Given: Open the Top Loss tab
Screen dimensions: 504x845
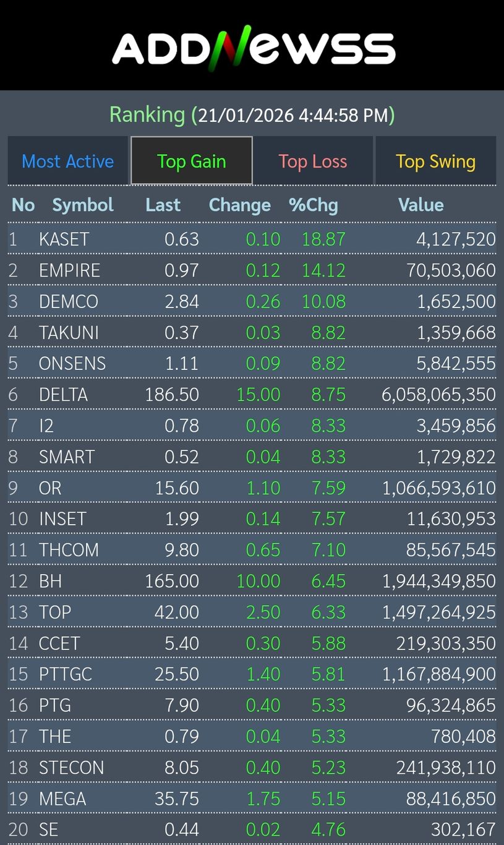Looking at the screenshot, I should coord(312,161).
